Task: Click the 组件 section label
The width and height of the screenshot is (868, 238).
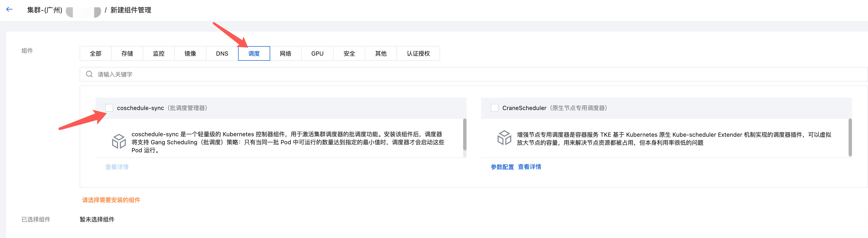Action: (x=27, y=51)
